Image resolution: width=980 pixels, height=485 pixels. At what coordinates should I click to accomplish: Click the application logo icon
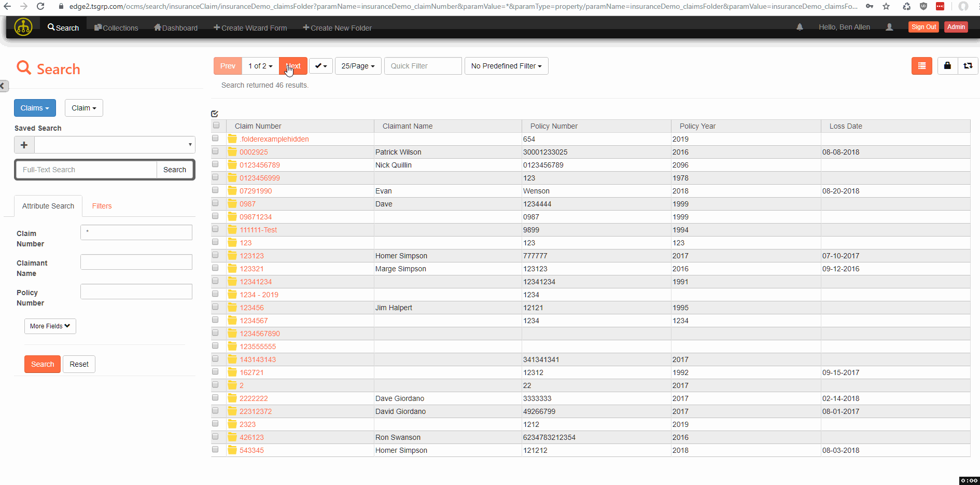pyautogui.click(x=23, y=27)
